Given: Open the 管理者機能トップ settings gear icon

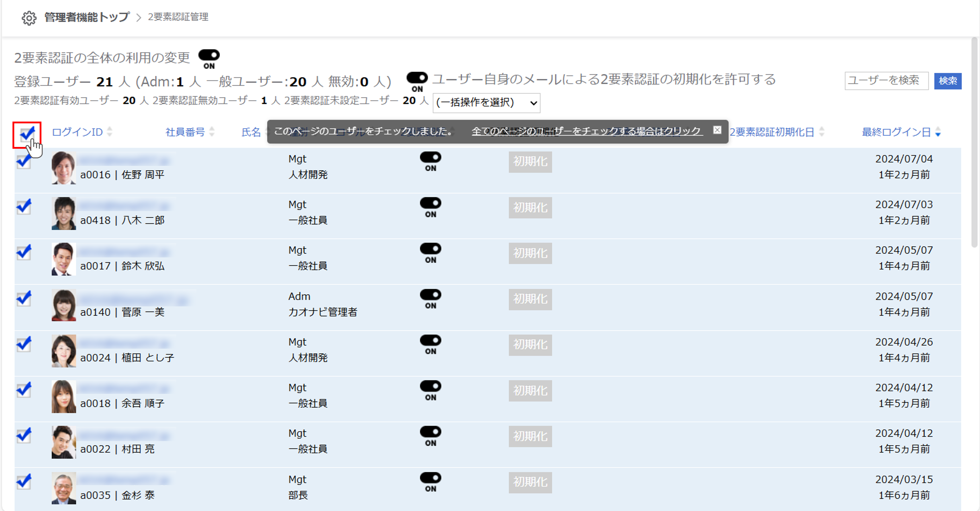Looking at the screenshot, I should click(29, 17).
